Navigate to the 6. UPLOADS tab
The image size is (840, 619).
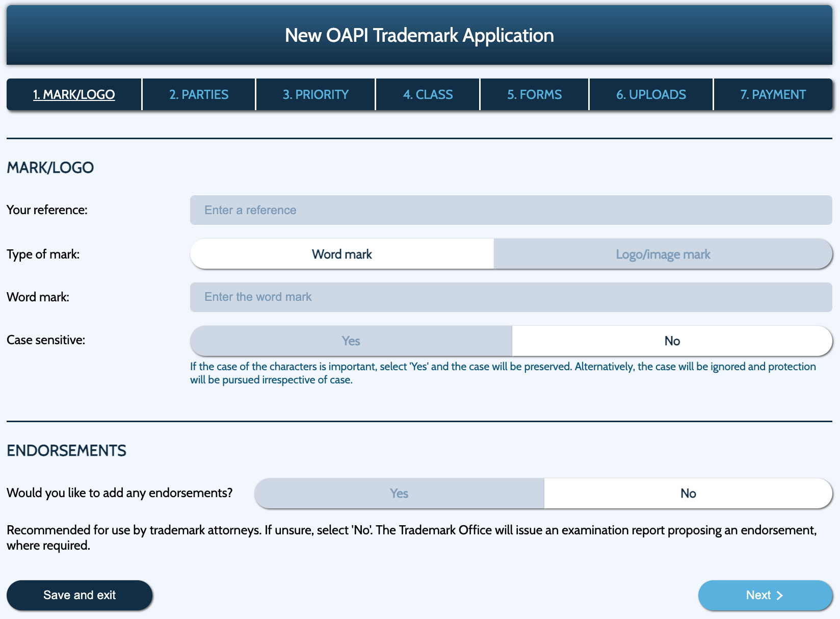pos(651,94)
